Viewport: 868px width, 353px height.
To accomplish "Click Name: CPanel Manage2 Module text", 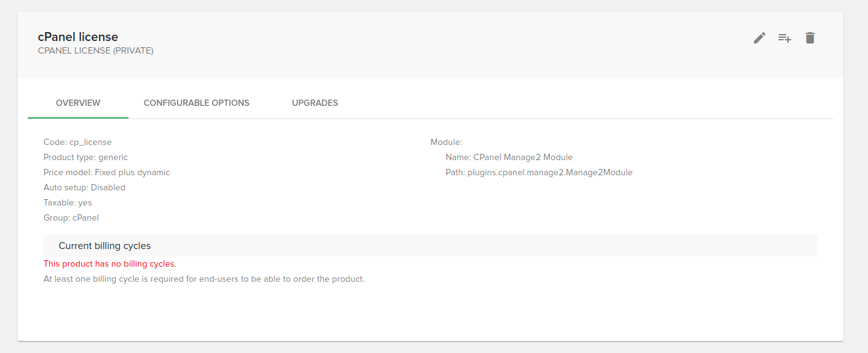I will click(509, 158).
